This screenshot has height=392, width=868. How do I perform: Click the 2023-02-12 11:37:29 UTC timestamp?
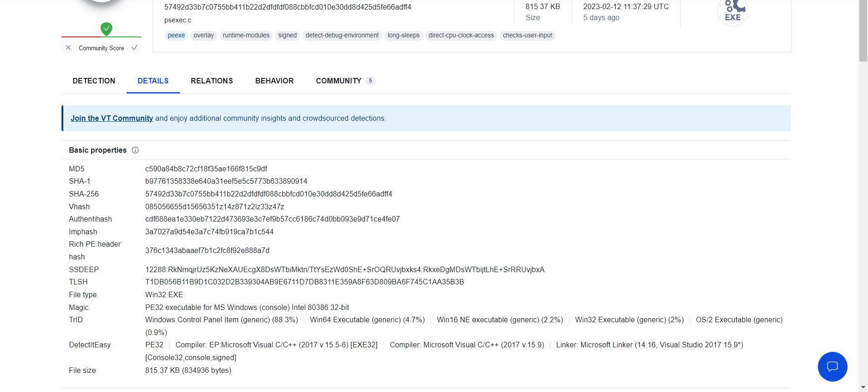[x=626, y=7]
